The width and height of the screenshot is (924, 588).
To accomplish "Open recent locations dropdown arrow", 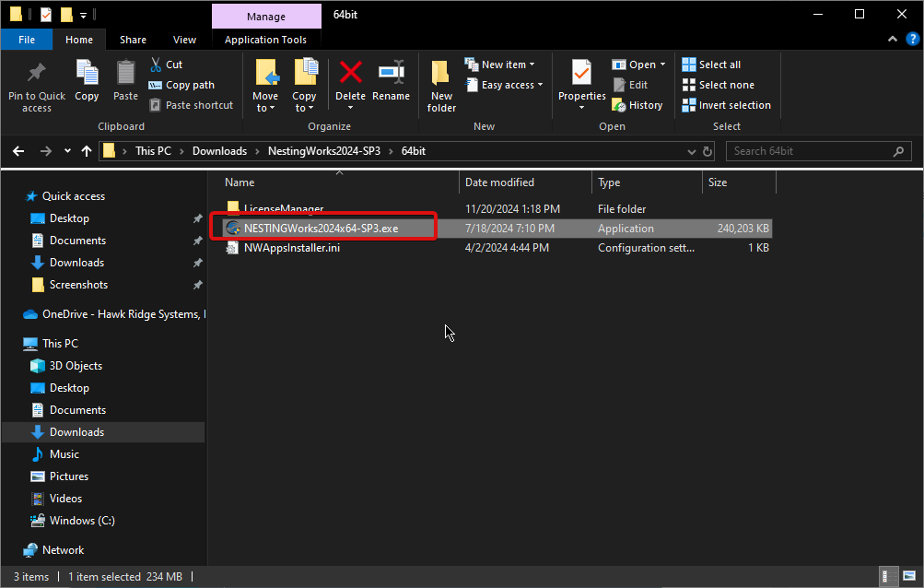I will [67, 151].
